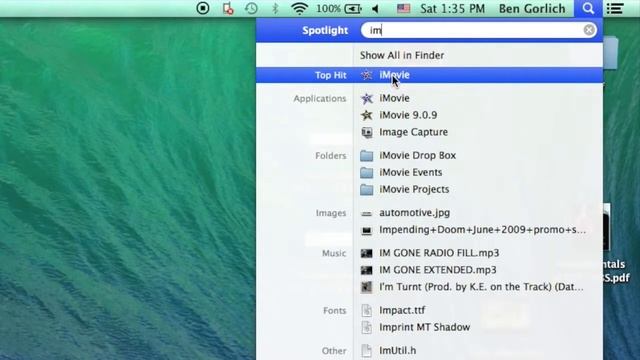Click Impending+Doom image thumbnail icon
Screen dimensions: 640x360
(367, 231)
